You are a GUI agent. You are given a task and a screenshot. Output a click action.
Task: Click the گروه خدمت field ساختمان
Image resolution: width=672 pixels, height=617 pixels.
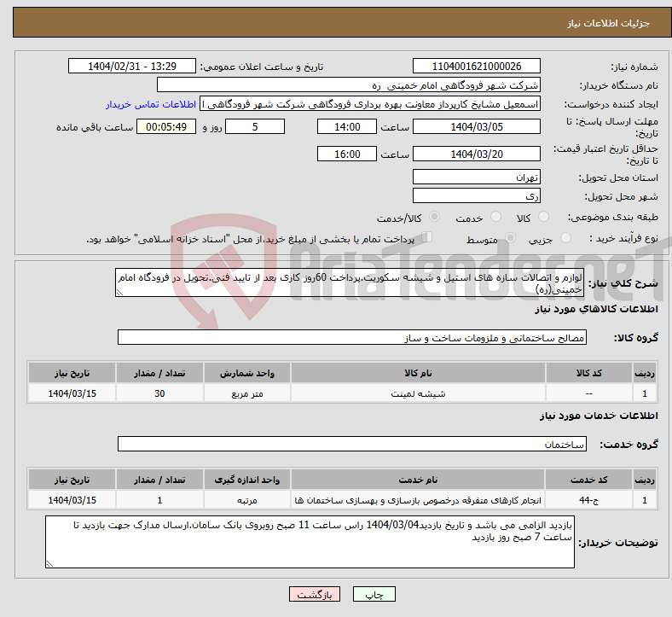point(352,444)
